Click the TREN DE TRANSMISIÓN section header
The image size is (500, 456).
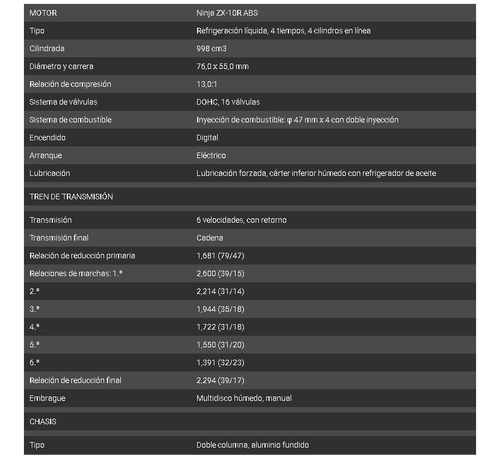(x=71, y=197)
